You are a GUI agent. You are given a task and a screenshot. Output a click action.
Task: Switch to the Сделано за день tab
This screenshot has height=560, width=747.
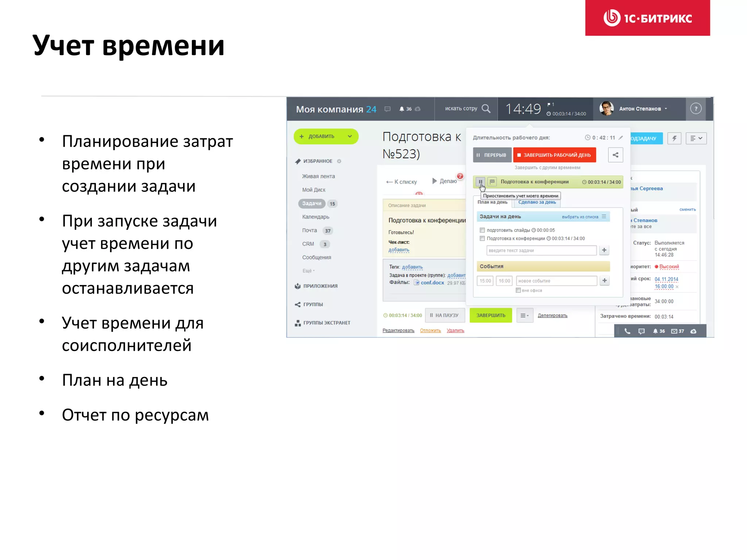point(537,202)
